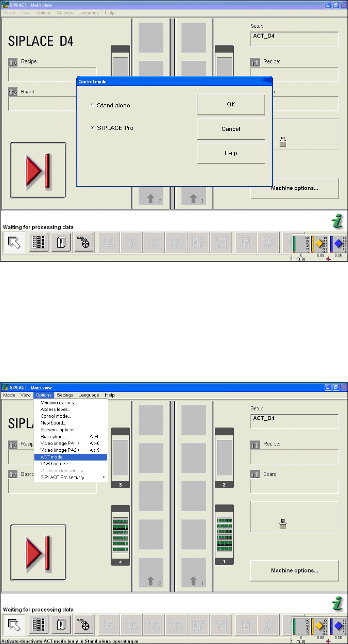Click component reel icon in window with Control mode dialog
This screenshot has height=644, width=348.
(84, 243)
